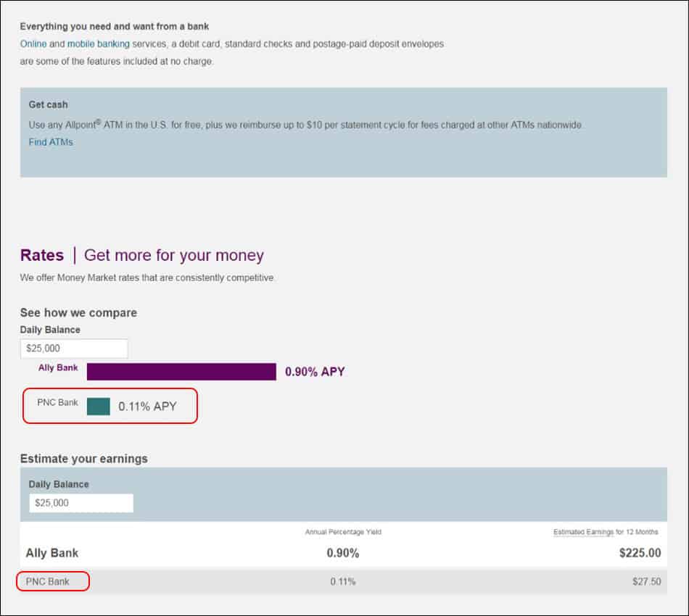The width and height of the screenshot is (689, 616).
Task: Click 'Ally Bank' in the earnings table
Action: 51,553
